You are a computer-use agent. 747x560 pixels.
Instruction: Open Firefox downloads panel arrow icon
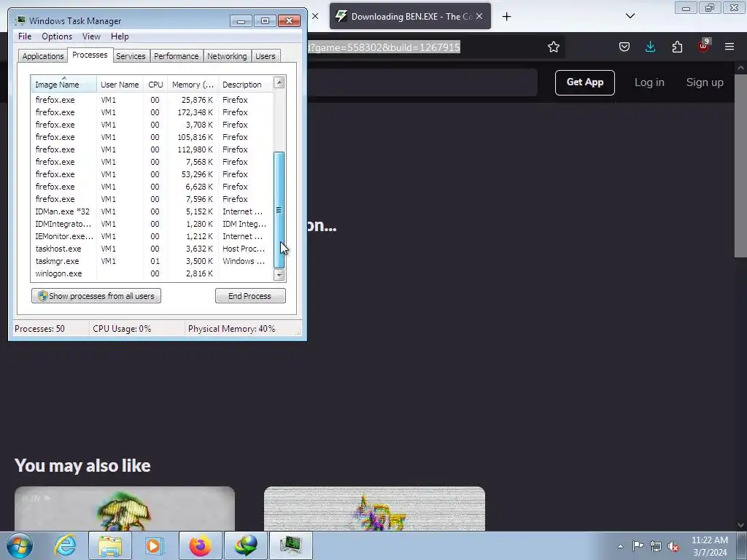[650, 47]
